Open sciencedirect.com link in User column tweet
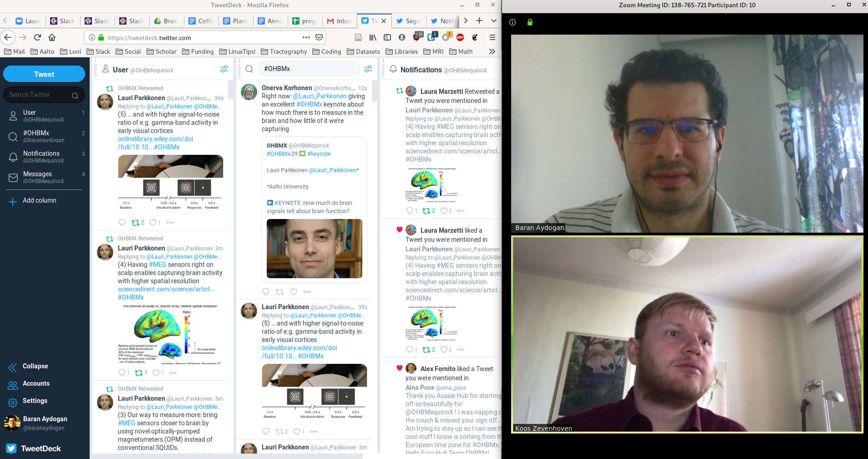 click(165, 289)
